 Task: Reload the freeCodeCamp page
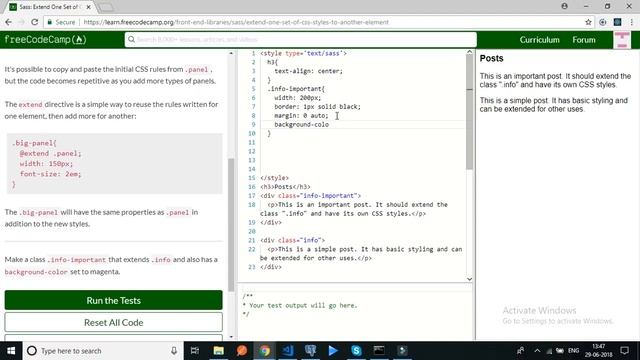tap(35, 22)
